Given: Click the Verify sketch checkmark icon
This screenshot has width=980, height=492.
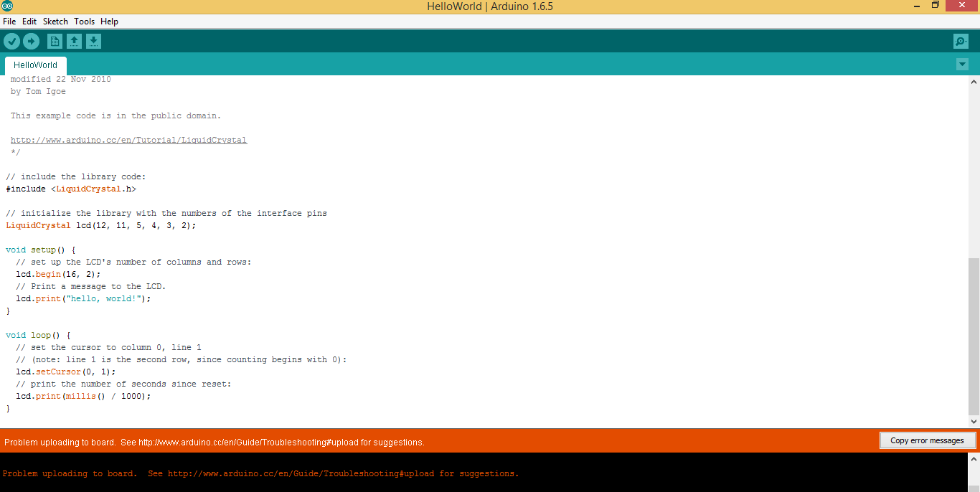Looking at the screenshot, I should [x=11, y=42].
